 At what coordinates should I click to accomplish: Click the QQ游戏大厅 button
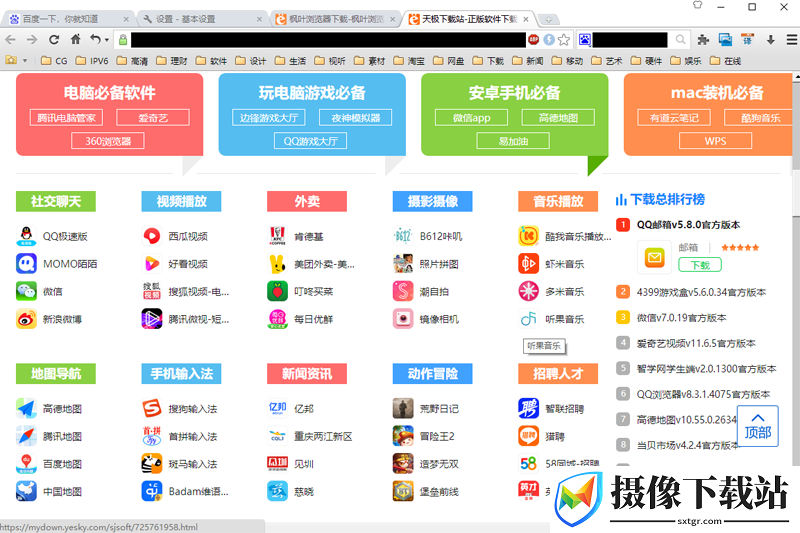(310, 141)
